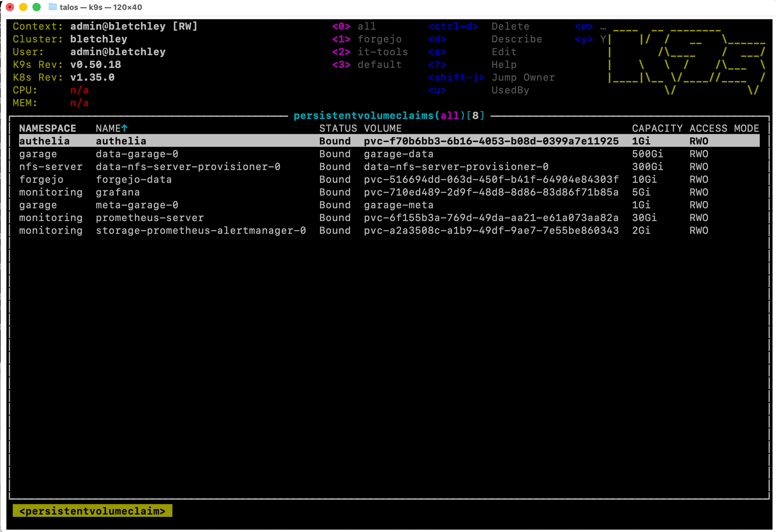Click the CPU n/a value
Screen dimensions: 776x532
[x=80, y=90]
